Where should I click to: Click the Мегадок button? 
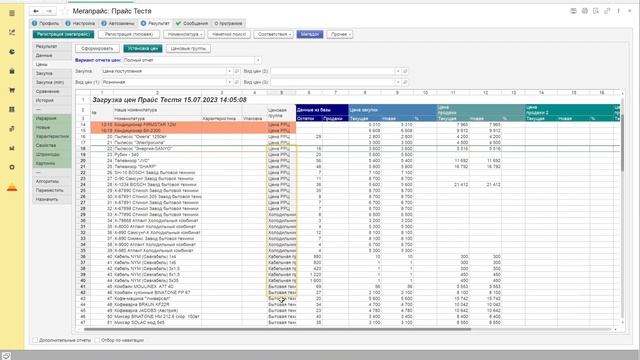310,34
